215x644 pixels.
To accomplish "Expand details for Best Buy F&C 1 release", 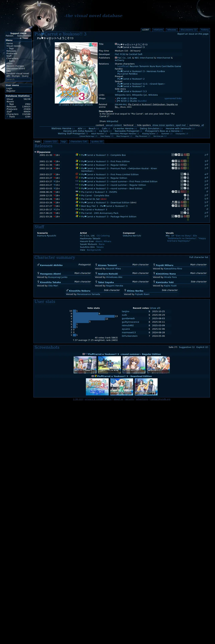I will point(80,206).
